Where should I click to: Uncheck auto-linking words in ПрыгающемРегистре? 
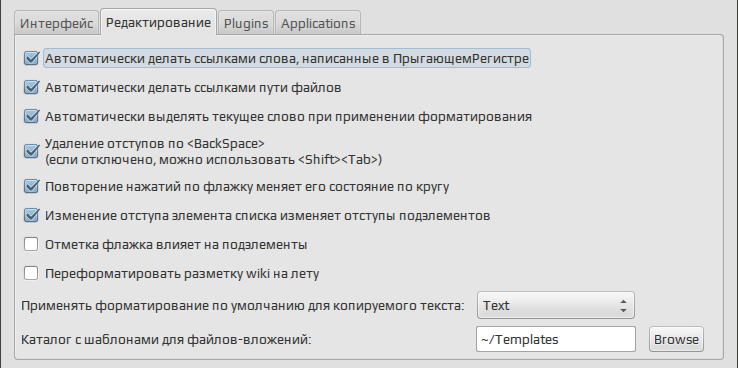coord(31,59)
